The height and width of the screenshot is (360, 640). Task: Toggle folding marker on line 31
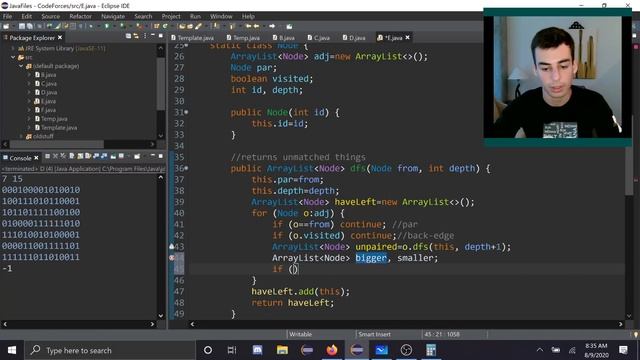(187, 112)
